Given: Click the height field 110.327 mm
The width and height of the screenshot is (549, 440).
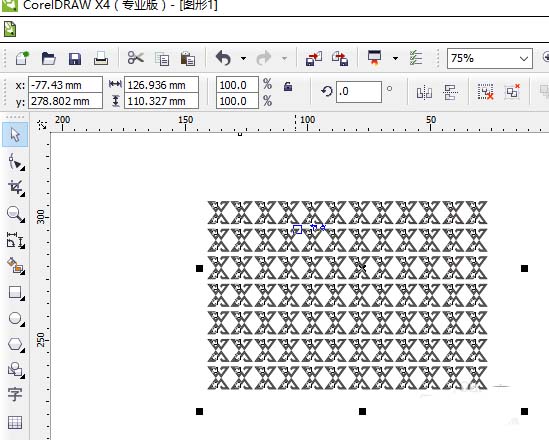Looking at the screenshot, I should tap(161, 101).
